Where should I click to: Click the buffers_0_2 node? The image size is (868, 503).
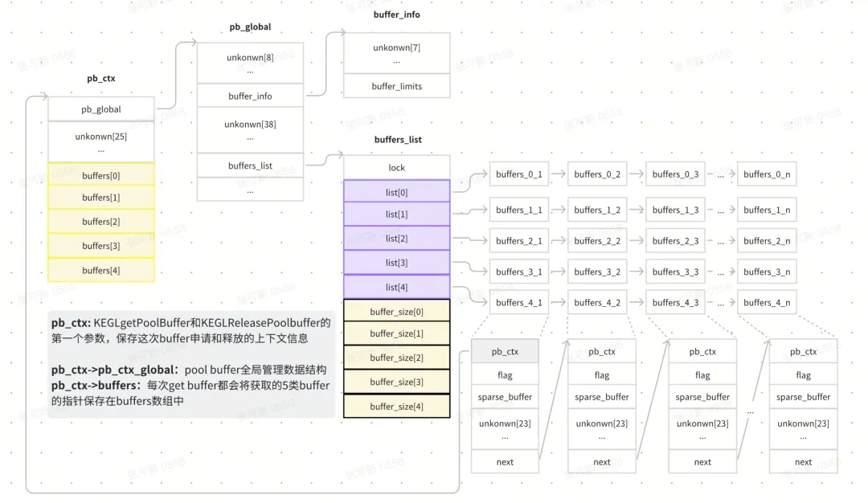597,174
